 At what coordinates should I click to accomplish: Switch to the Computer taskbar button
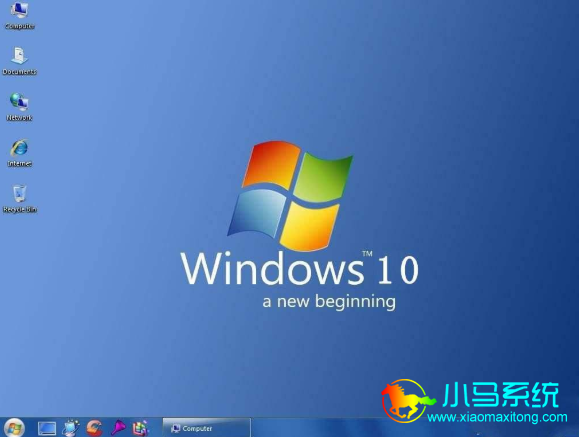coord(206,428)
